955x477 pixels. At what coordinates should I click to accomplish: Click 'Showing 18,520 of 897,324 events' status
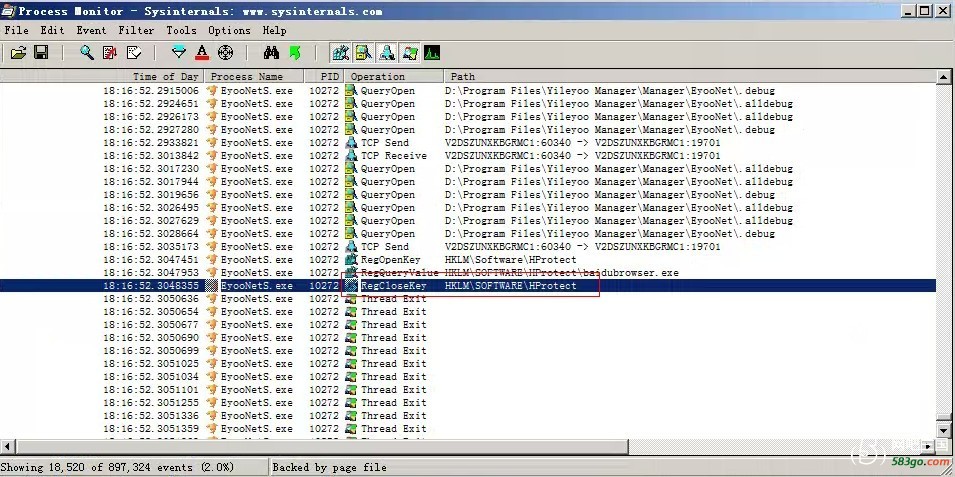(x=118, y=467)
